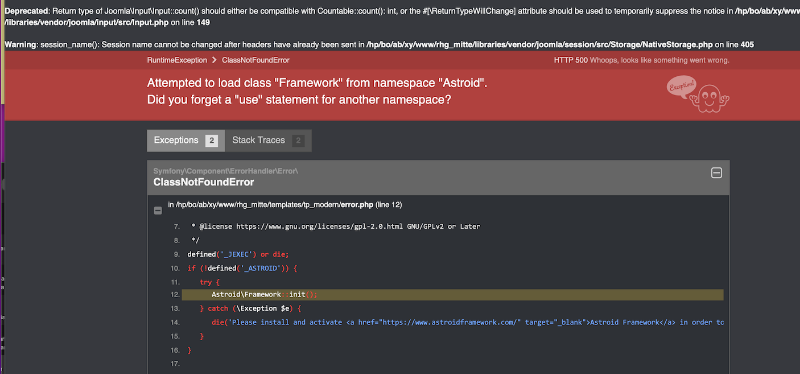Screen dimensions: 800x374
Task: Collapse the error.php trace entry
Action: pos(158,210)
